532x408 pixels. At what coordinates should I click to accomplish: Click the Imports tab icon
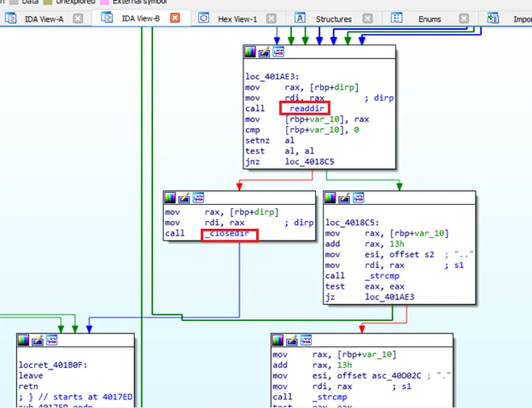[492, 18]
